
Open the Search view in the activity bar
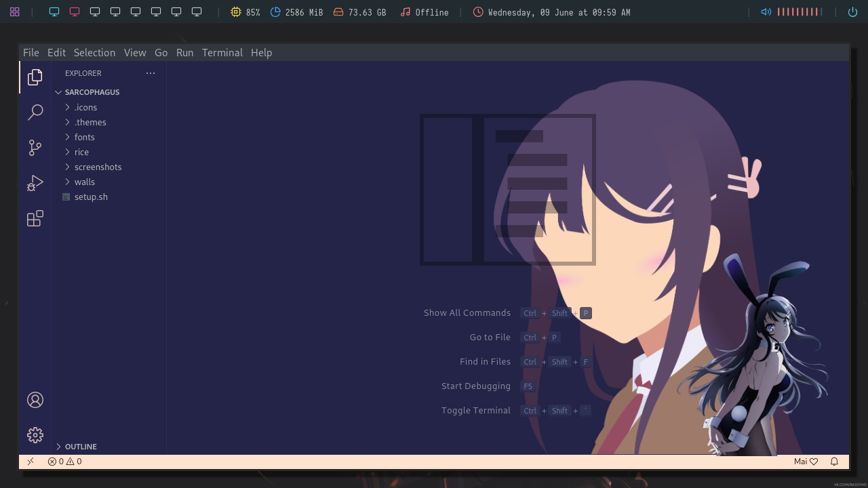tap(35, 112)
